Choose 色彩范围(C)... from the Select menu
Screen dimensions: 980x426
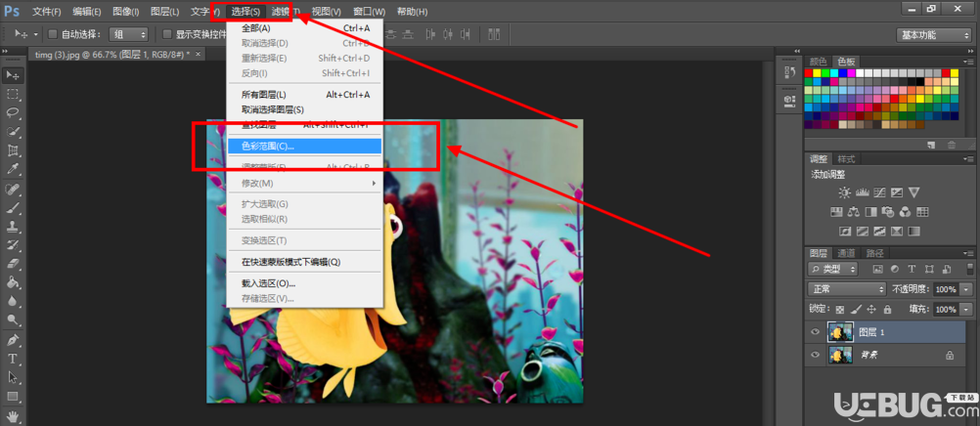pos(304,147)
